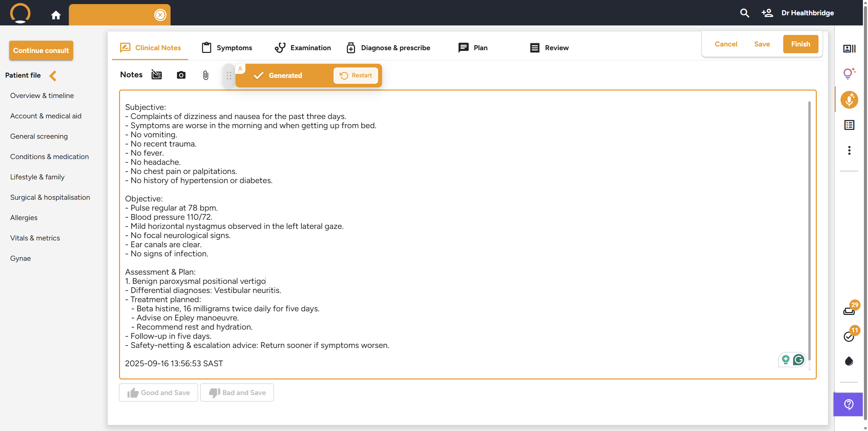Close the orange patient tab

click(x=160, y=15)
